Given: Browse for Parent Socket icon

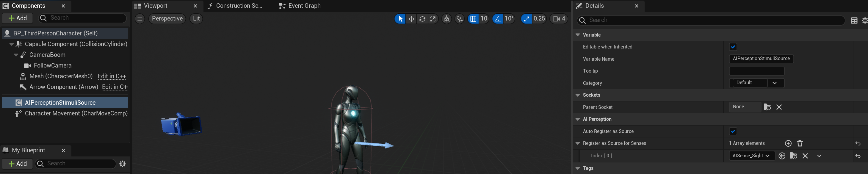Looking at the screenshot, I should (x=767, y=107).
